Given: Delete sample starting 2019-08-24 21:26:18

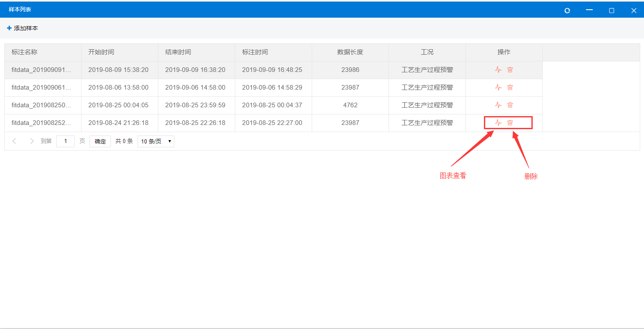Looking at the screenshot, I should tap(510, 123).
